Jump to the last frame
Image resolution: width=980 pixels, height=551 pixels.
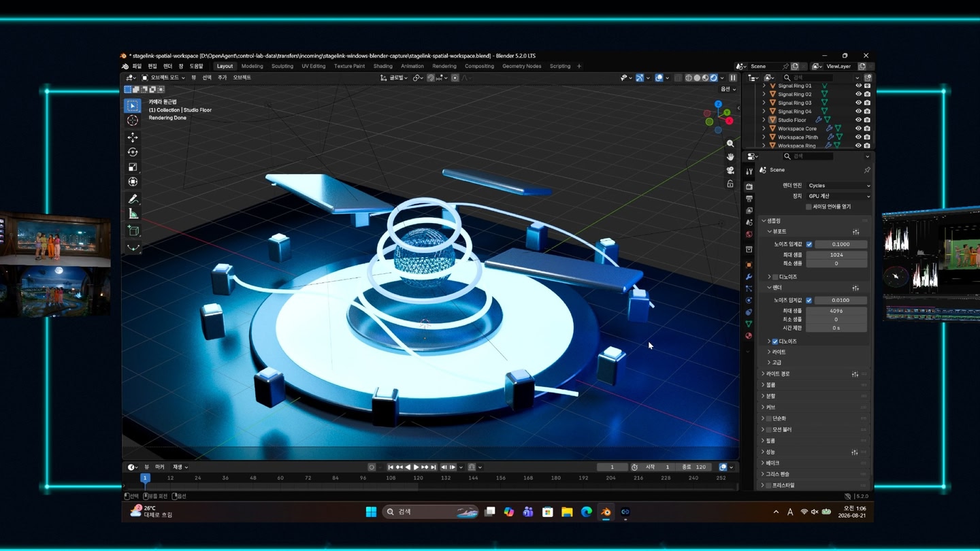434,467
